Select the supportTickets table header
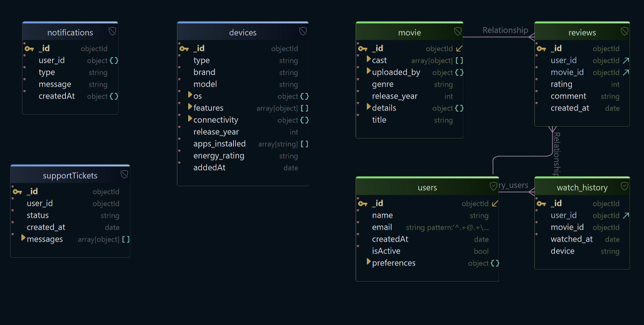 [70, 174]
